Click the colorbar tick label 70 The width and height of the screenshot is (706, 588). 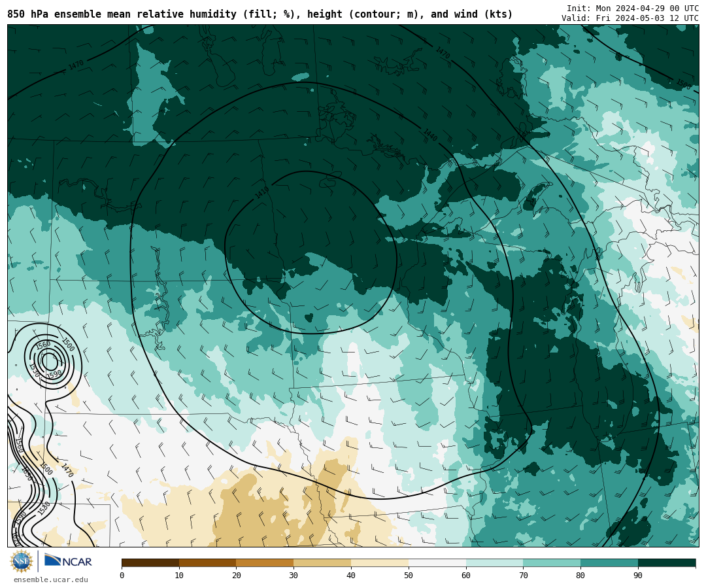pyautogui.click(x=523, y=576)
